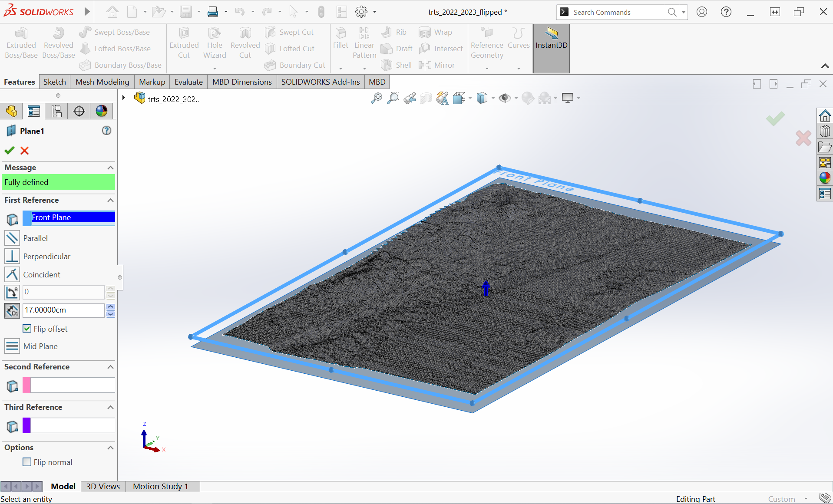Open the Hide/Show Items eye icon
The image size is (833, 504).
tap(505, 99)
